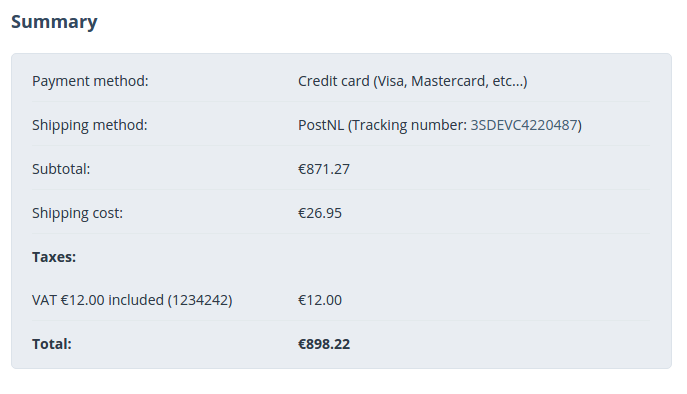Select the bold Total label
The width and height of the screenshot is (687, 394).
[x=52, y=344]
